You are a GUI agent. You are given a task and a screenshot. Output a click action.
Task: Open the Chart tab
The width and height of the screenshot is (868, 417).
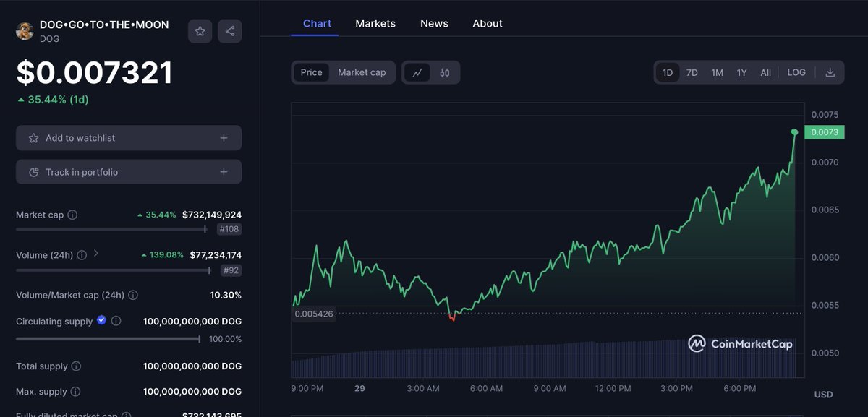pyautogui.click(x=317, y=23)
